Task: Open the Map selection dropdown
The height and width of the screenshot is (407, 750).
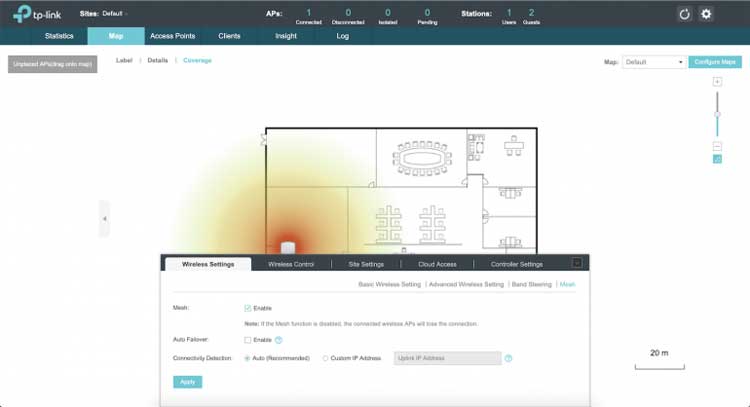Action: (x=654, y=62)
